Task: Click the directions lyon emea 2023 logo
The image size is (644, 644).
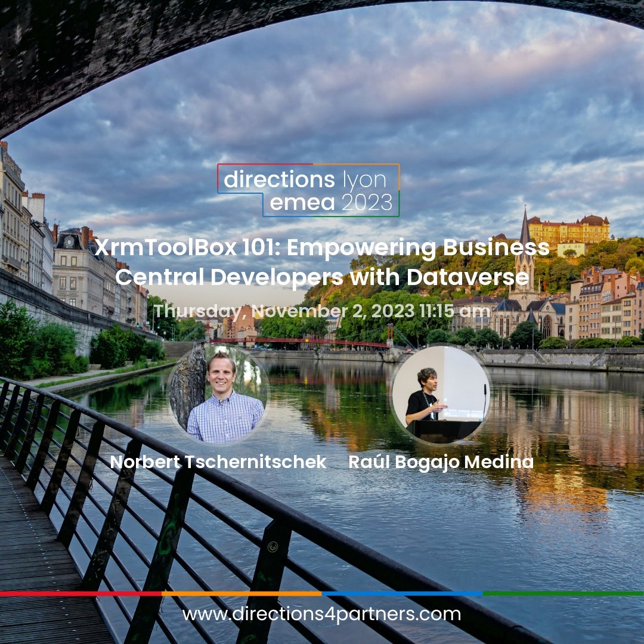Action: (x=308, y=190)
